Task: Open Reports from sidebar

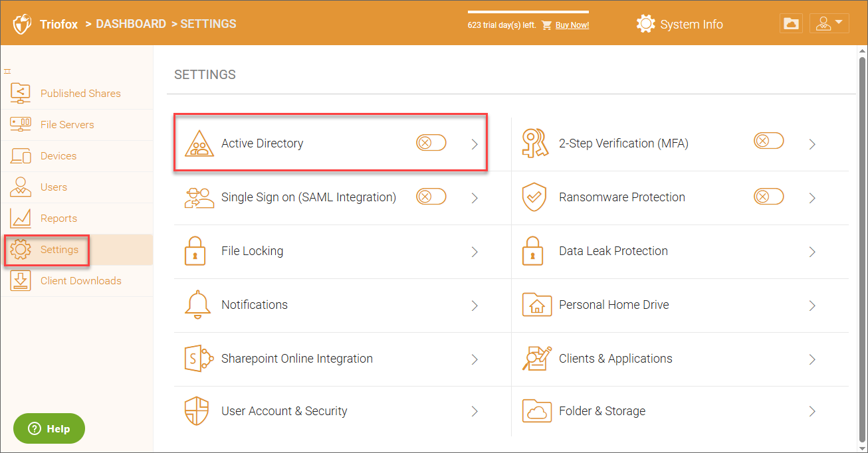Action: point(76,219)
